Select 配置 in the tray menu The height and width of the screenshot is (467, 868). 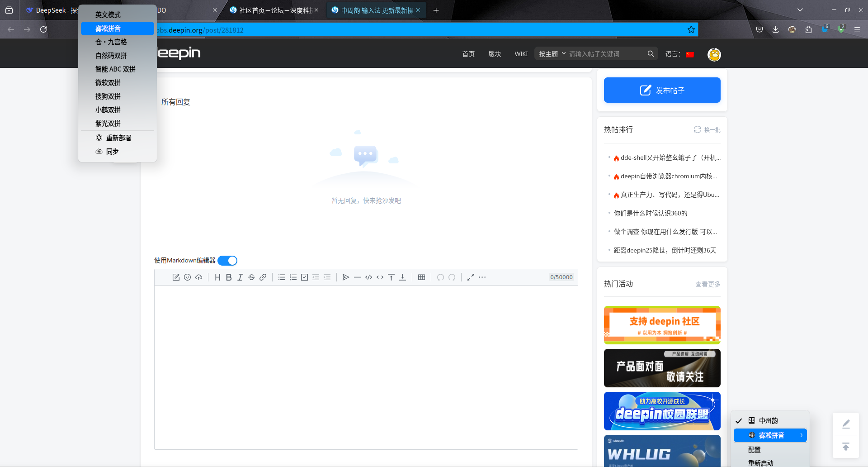pyautogui.click(x=770, y=449)
